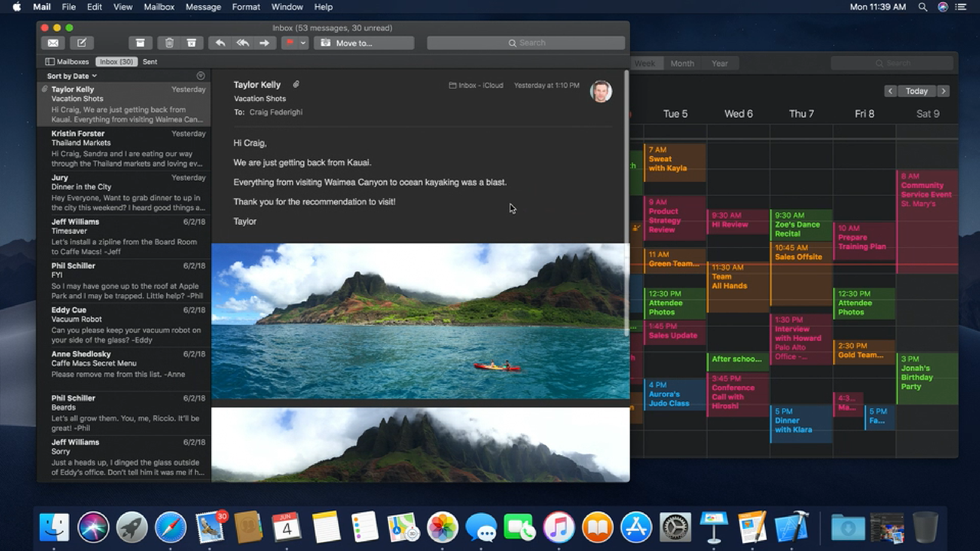This screenshot has width=980, height=551.
Task: Click the delete message trash icon
Action: click(169, 43)
